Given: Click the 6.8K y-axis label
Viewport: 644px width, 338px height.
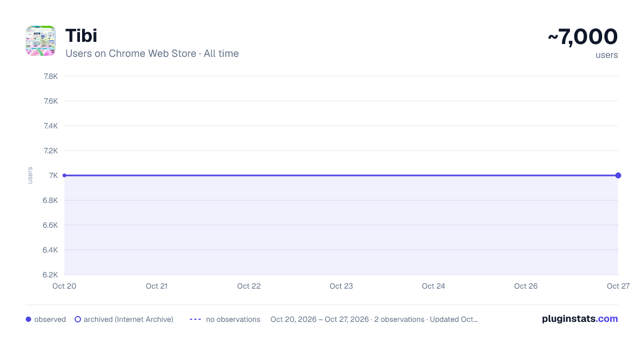Looking at the screenshot, I should pos(50,200).
